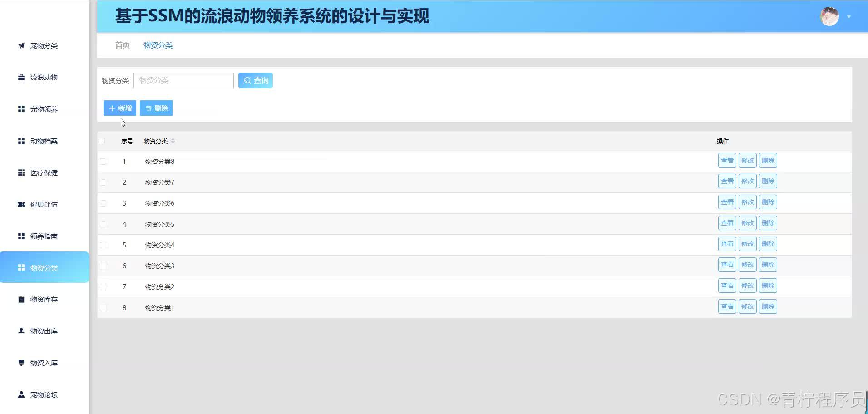
Task: Open the user menu dropdown arrow
Action: click(848, 16)
